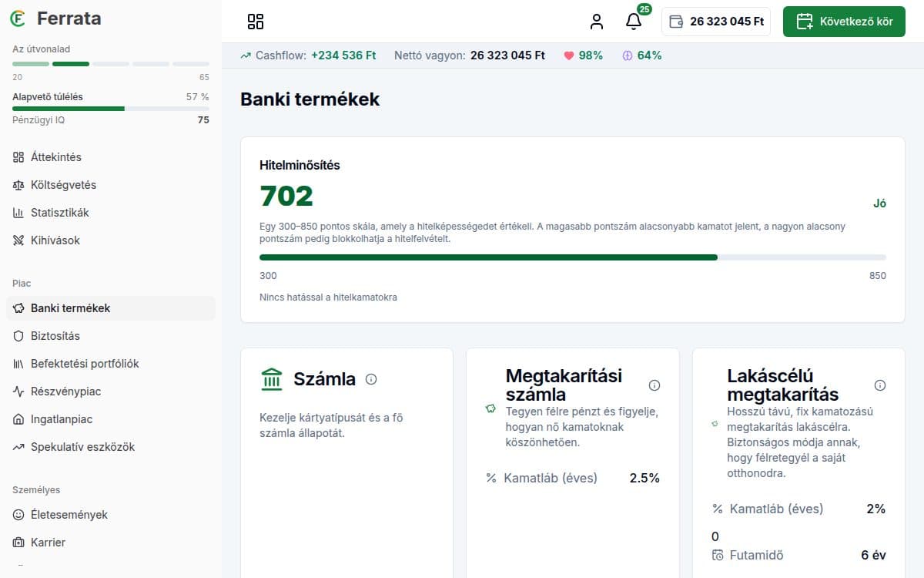Click info icon next to Lakáscélú megtakarítás
This screenshot has width=924, height=578.
(880, 385)
